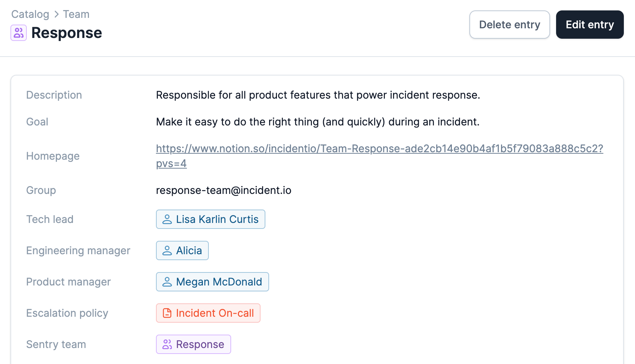Open the Megan McDonald product manager chip
Image resolution: width=635 pixels, height=364 pixels.
213,282
